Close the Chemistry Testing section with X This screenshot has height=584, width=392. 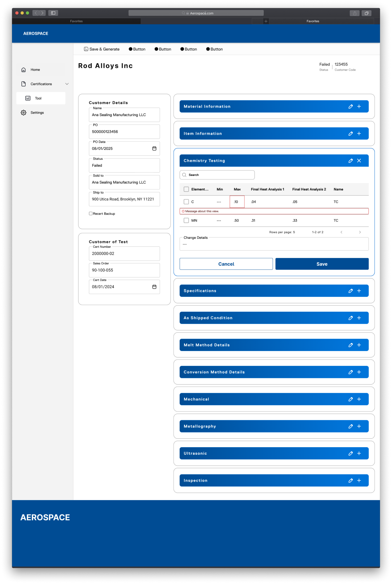pyautogui.click(x=359, y=161)
